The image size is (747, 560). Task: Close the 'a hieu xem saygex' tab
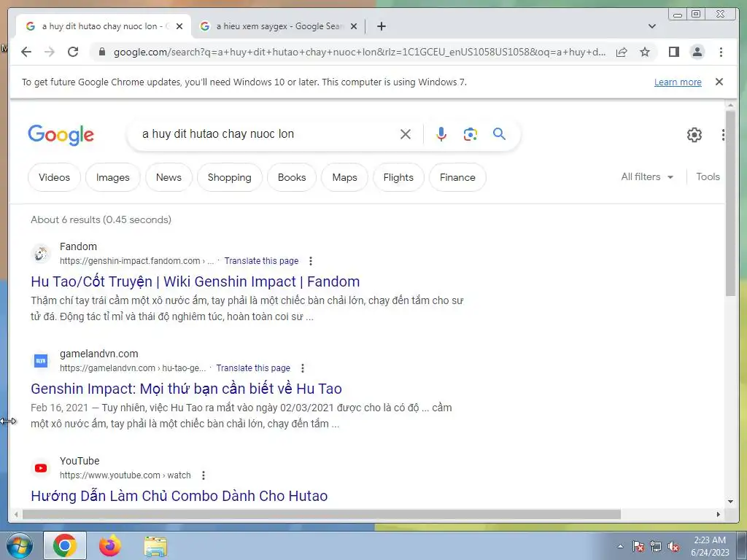(x=354, y=26)
